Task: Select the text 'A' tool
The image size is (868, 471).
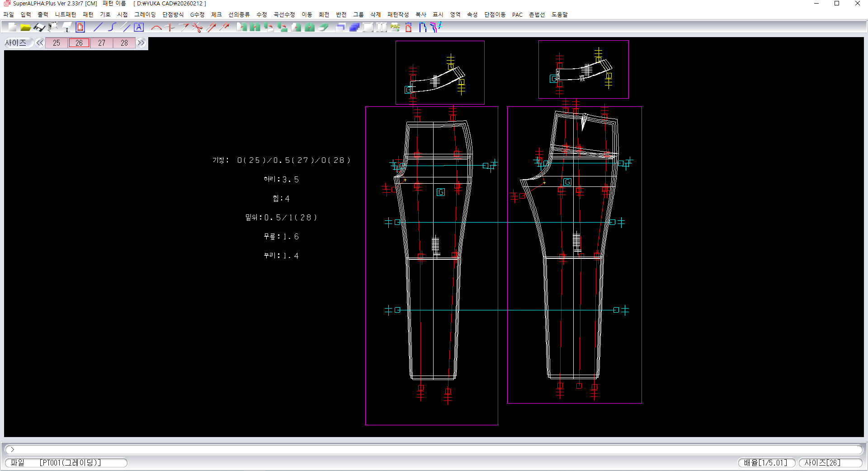Action: click(x=139, y=27)
